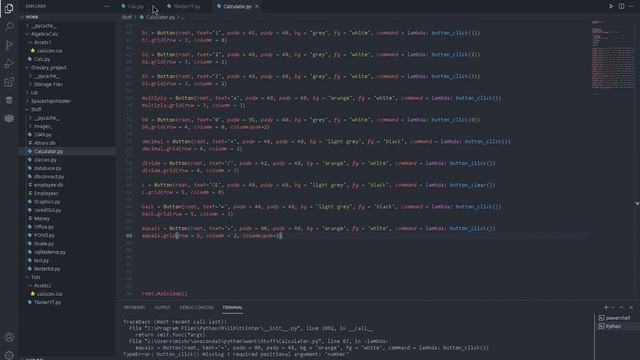
Task: Click the database file icon beside Money
Action: pyautogui.click(x=30, y=218)
